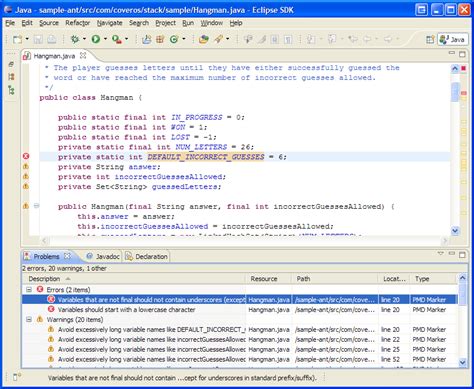Click the New file toolbar icon
The image size is (474, 389).
tap(17, 39)
